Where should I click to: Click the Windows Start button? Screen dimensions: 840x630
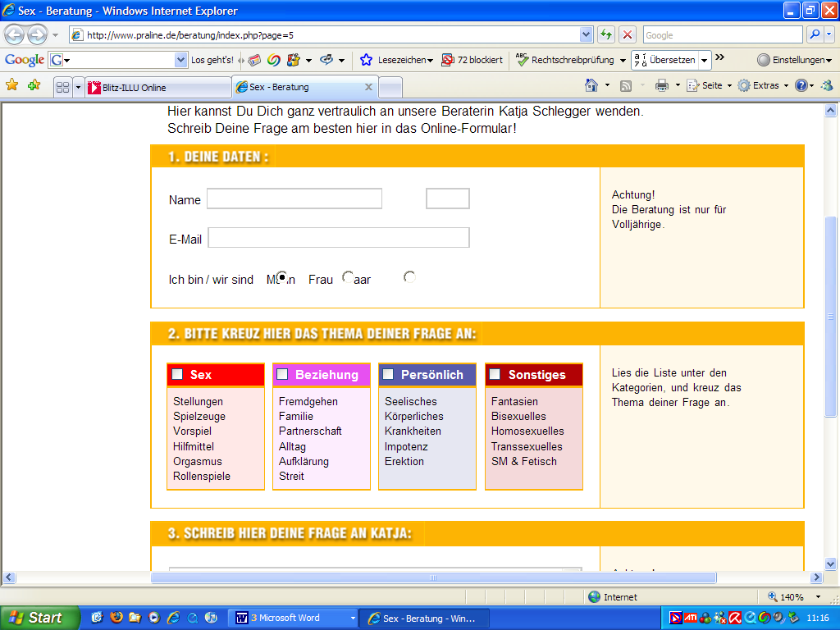pos(39,618)
